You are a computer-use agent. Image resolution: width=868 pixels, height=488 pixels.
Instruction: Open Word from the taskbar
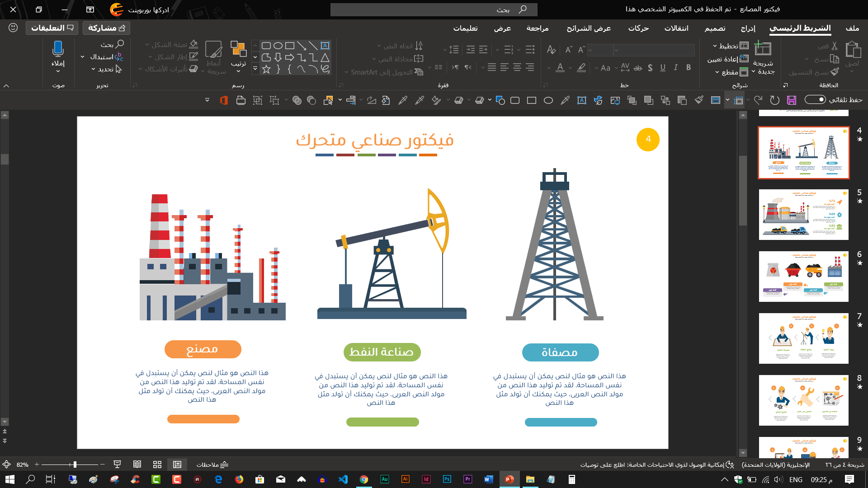(489, 479)
